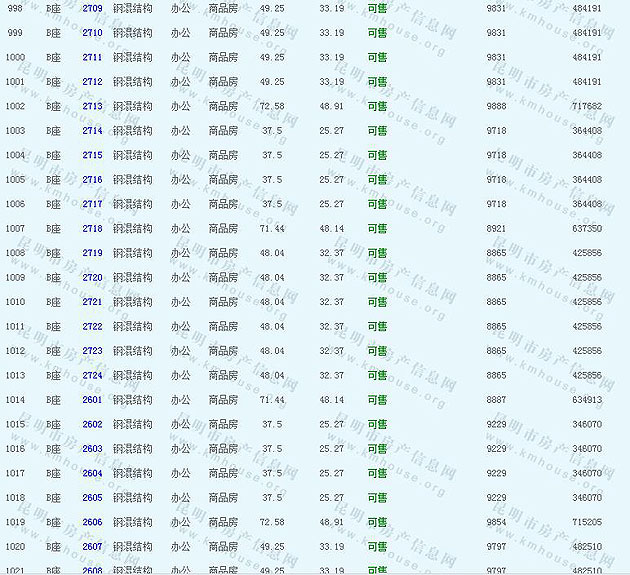View room 2720 details link

click(x=92, y=278)
